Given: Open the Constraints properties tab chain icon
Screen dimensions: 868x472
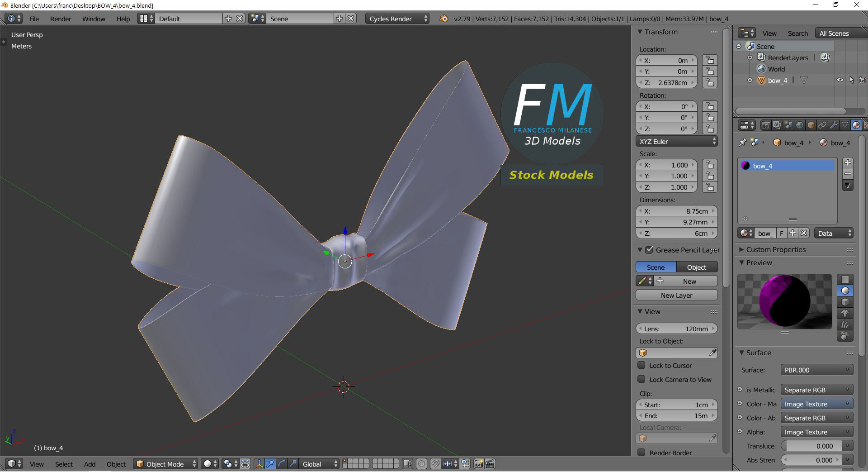Looking at the screenshot, I should click(x=822, y=125).
